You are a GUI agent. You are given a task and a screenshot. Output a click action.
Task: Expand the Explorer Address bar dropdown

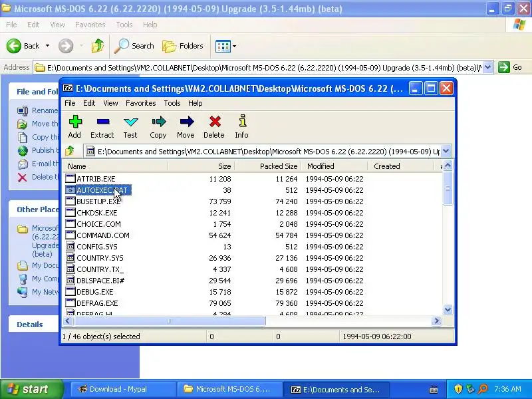(487, 67)
